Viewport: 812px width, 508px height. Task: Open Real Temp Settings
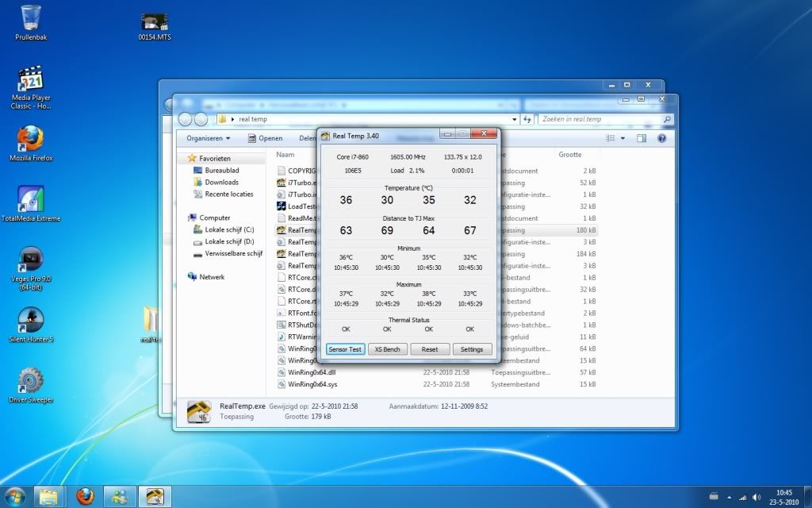[472, 349]
